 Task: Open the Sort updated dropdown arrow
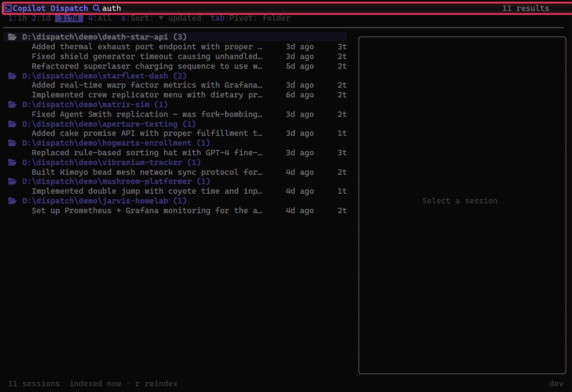[161, 18]
